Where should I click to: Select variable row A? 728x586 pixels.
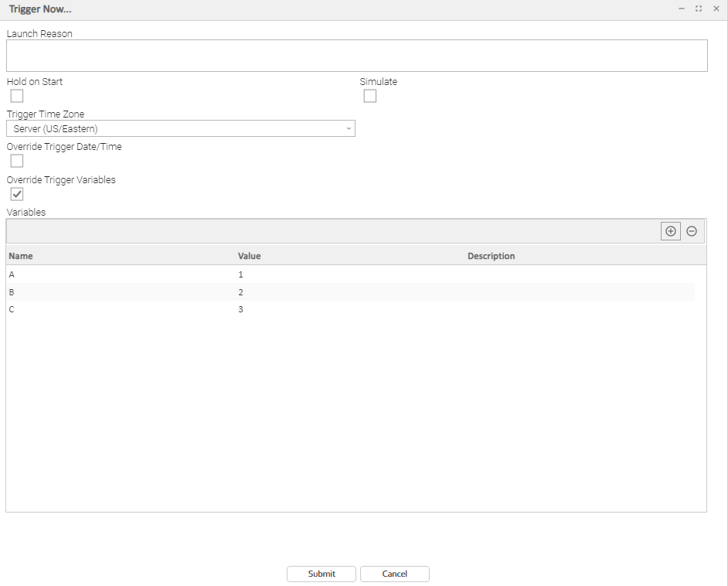pos(12,274)
